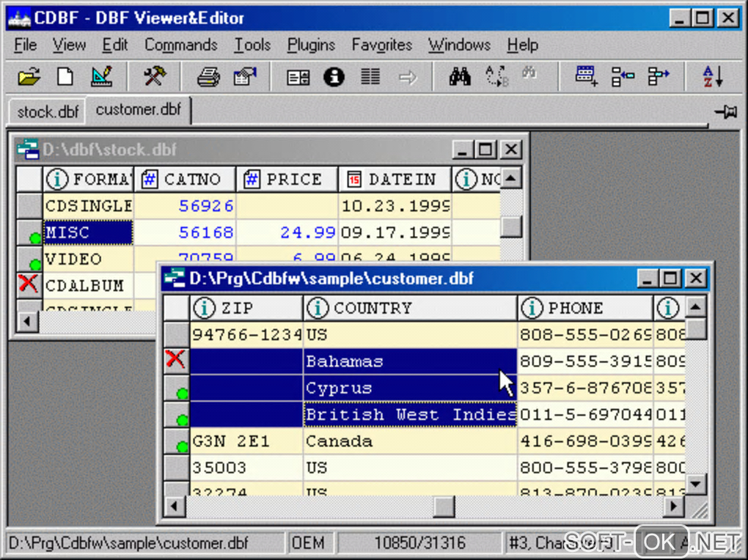Click up arrow of customer.dbf vertical scrollbar
748x560 pixels.
695,306
